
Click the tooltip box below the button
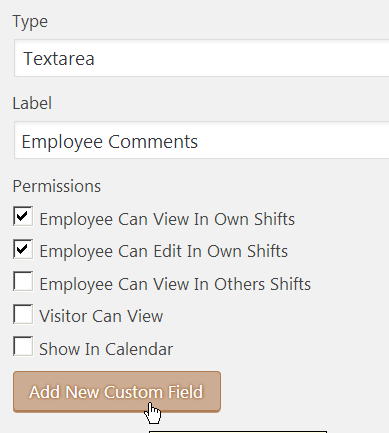click(x=238, y=432)
